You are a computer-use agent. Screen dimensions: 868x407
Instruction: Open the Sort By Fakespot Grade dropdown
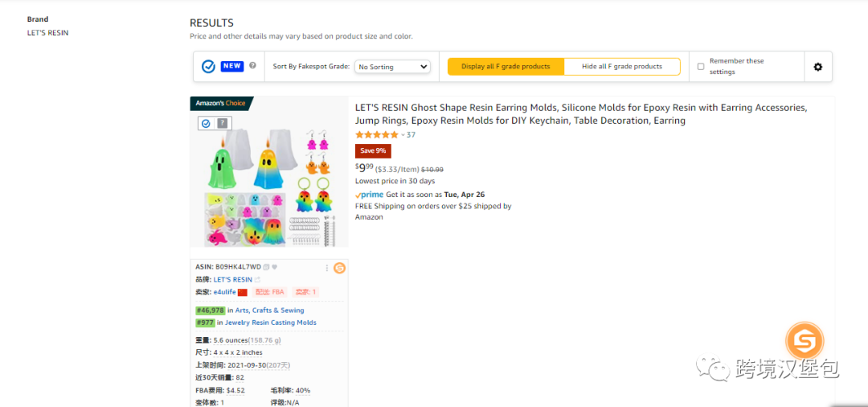(392, 67)
